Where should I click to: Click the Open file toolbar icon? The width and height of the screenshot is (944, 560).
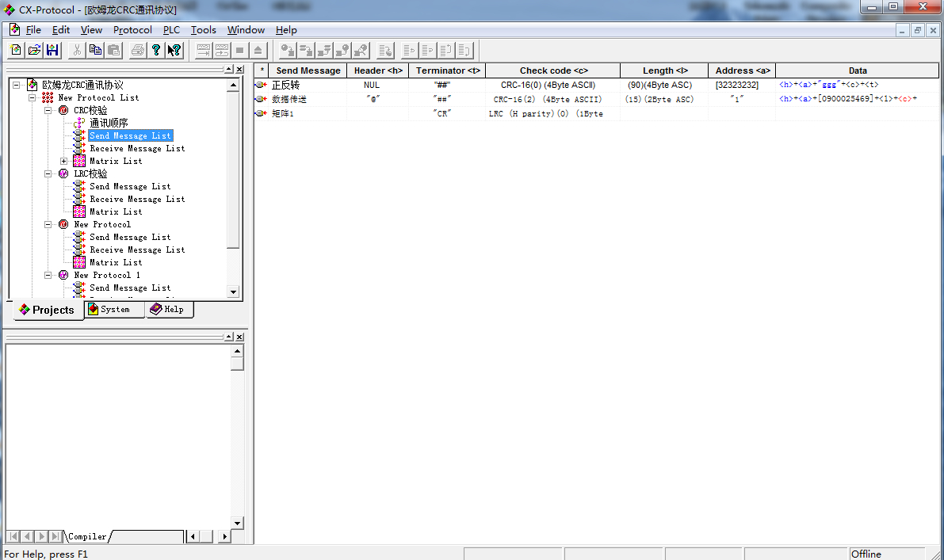(x=34, y=51)
